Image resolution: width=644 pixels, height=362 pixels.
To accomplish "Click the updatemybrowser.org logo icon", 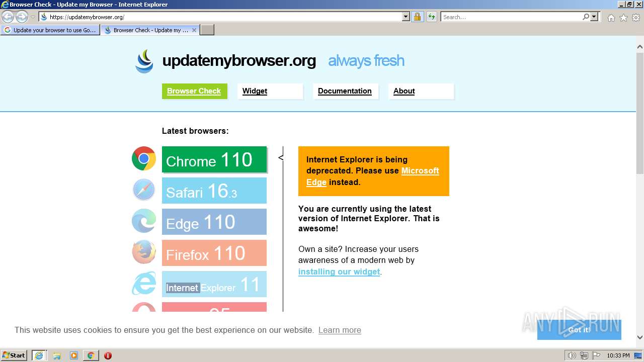I will coord(144,61).
